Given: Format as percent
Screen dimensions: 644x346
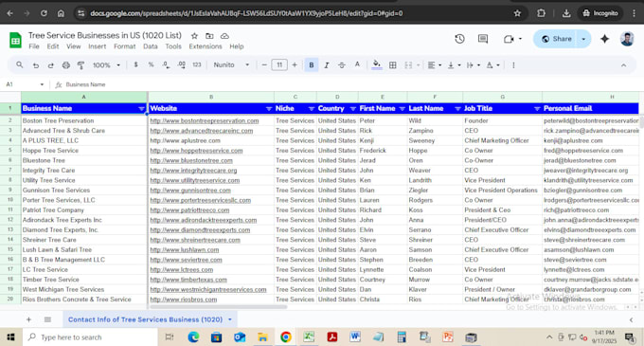Looking at the screenshot, I should (151, 64).
